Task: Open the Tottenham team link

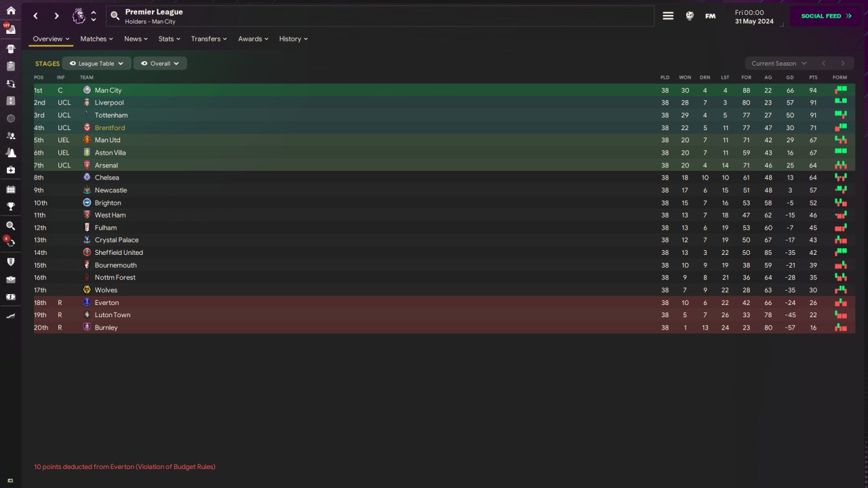Action: [111, 115]
